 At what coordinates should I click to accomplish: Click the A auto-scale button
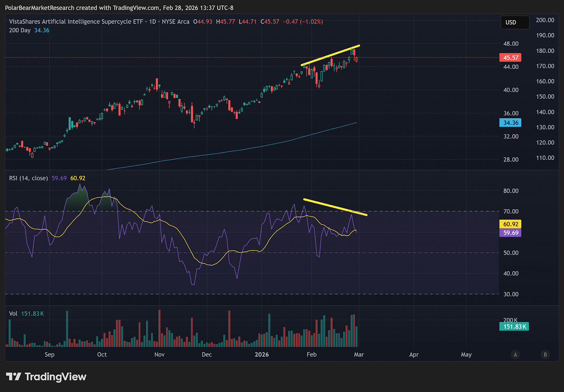pos(515,354)
